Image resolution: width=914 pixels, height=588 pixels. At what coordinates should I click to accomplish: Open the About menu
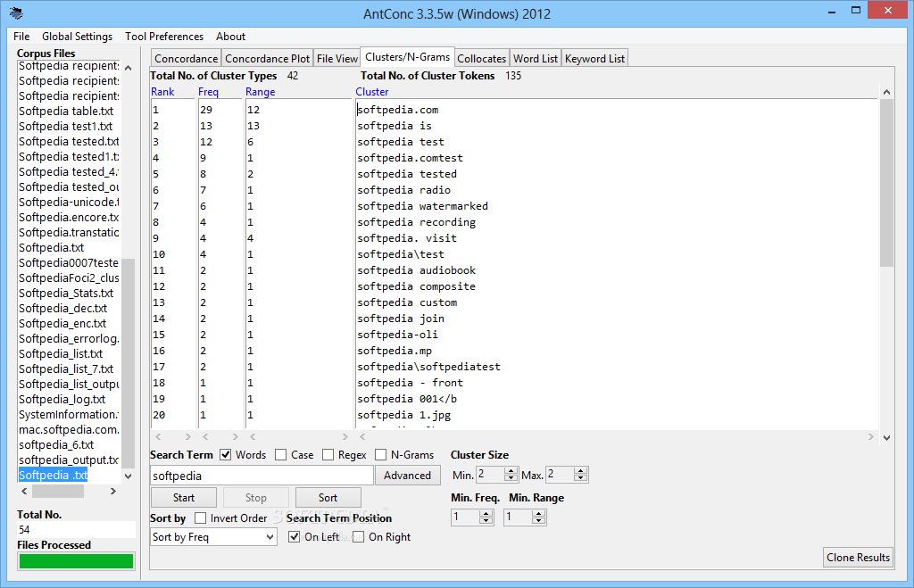231,36
